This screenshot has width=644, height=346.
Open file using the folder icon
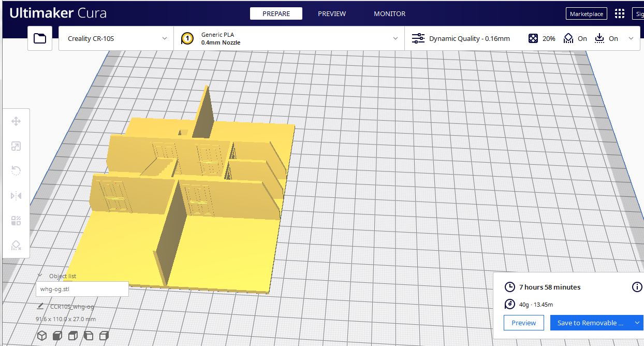(40, 38)
